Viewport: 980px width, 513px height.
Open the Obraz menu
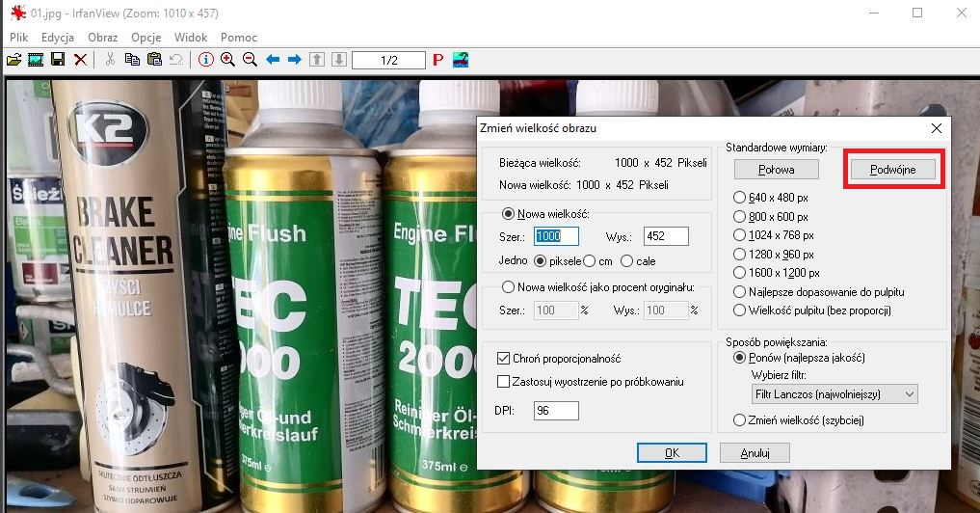click(x=102, y=38)
